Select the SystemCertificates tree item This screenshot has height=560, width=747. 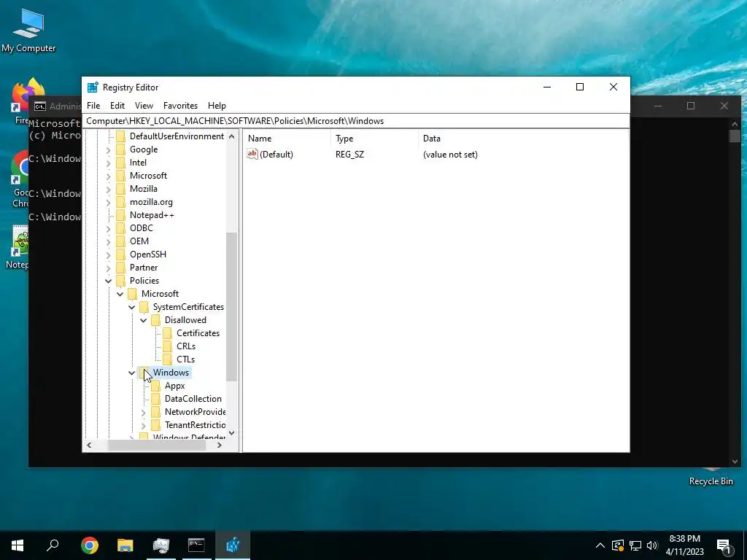pos(188,307)
